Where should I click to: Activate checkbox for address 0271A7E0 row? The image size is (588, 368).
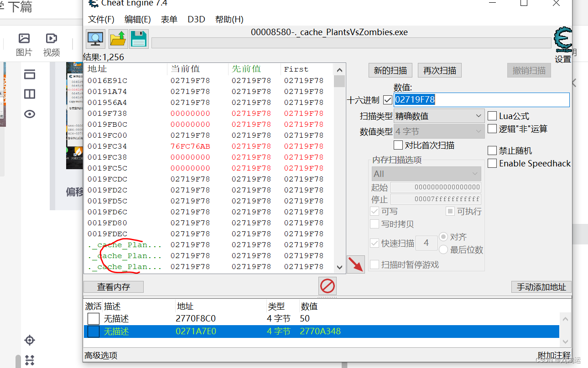click(x=94, y=331)
